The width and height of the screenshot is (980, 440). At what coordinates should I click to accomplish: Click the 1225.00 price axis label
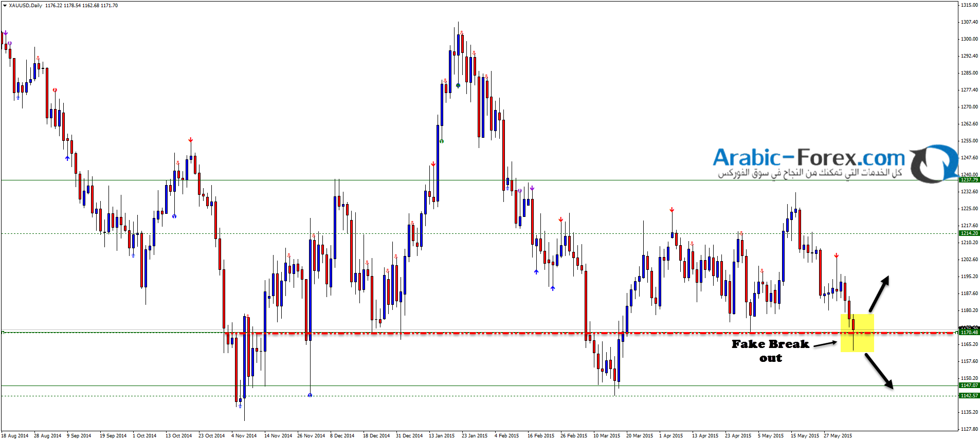click(969, 209)
